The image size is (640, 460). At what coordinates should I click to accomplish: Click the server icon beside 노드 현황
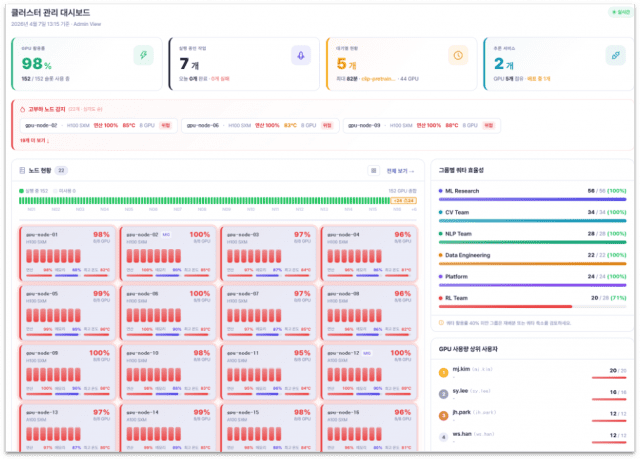pos(22,170)
